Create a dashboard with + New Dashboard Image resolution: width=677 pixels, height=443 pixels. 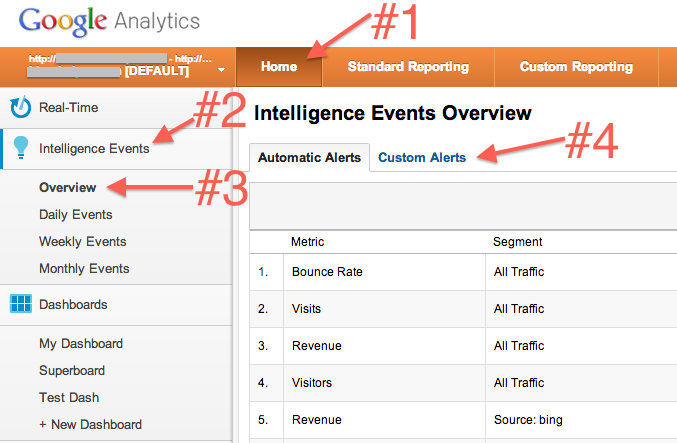click(x=90, y=424)
